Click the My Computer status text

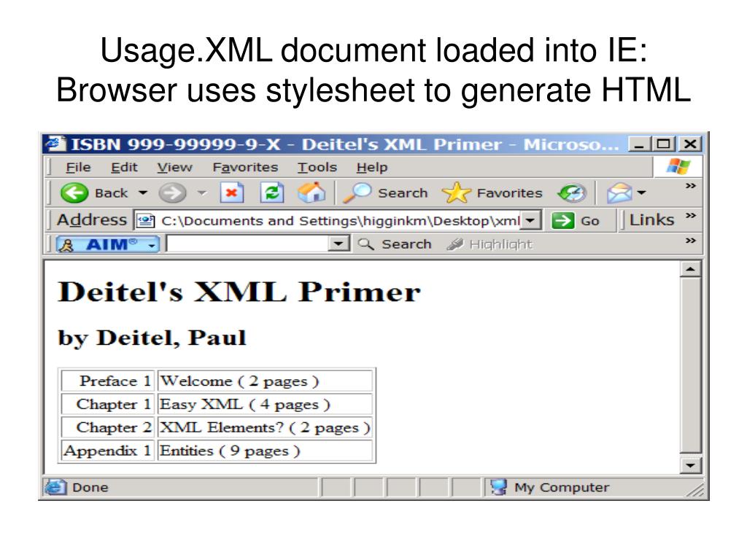coord(562,488)
